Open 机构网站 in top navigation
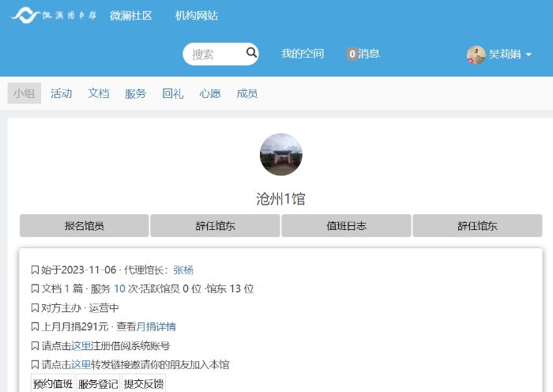 coord(197,16)
